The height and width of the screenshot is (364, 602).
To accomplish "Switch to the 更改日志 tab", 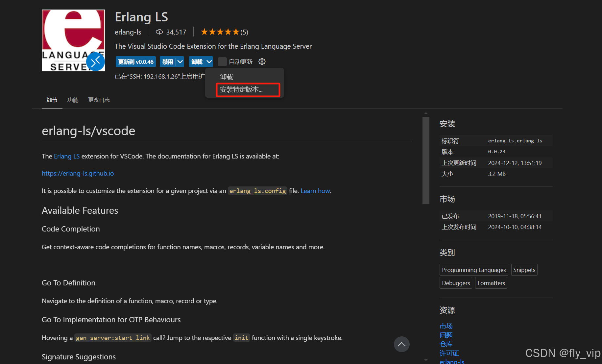I will coord(99,100).
